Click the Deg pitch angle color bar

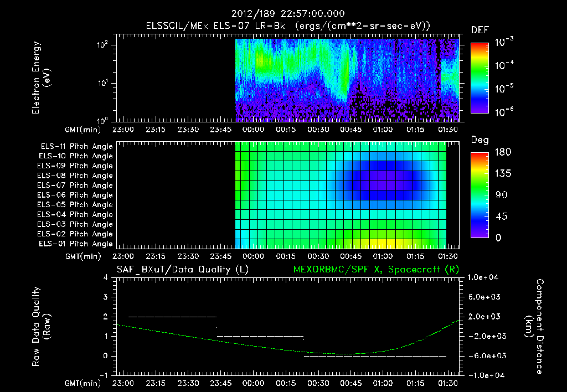(x=480, y=195)
